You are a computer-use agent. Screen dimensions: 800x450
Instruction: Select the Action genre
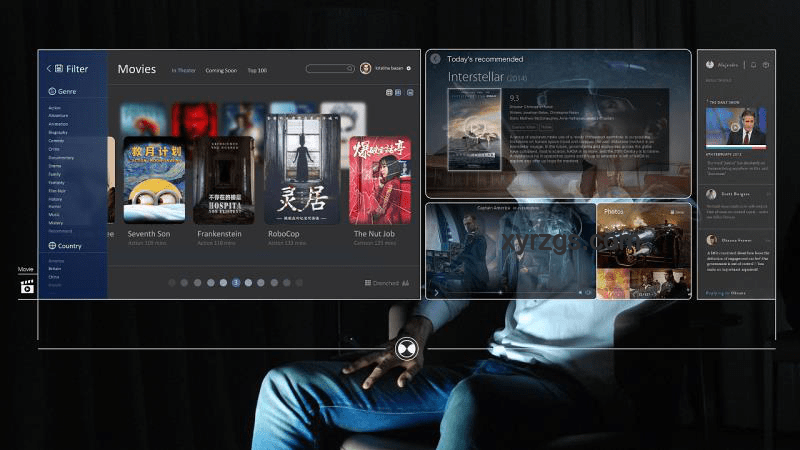(x=55, y=108)
